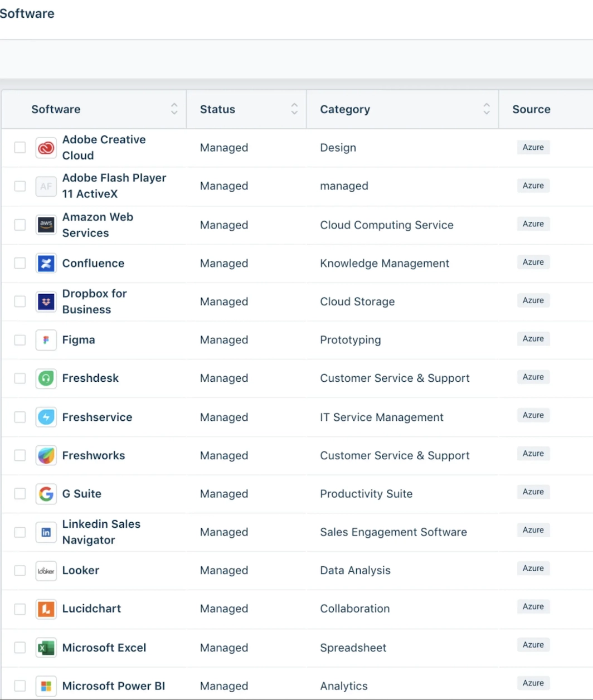Sort by the Status column arrows
Image resolution: width=593 pixels, height=700 pixels.
(x=294, y=109)
